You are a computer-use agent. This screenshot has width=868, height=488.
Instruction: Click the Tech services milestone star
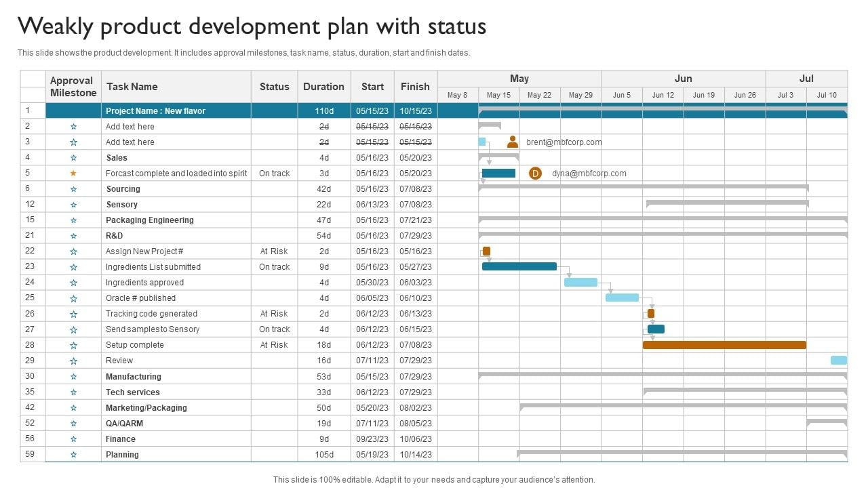(73, 392)
